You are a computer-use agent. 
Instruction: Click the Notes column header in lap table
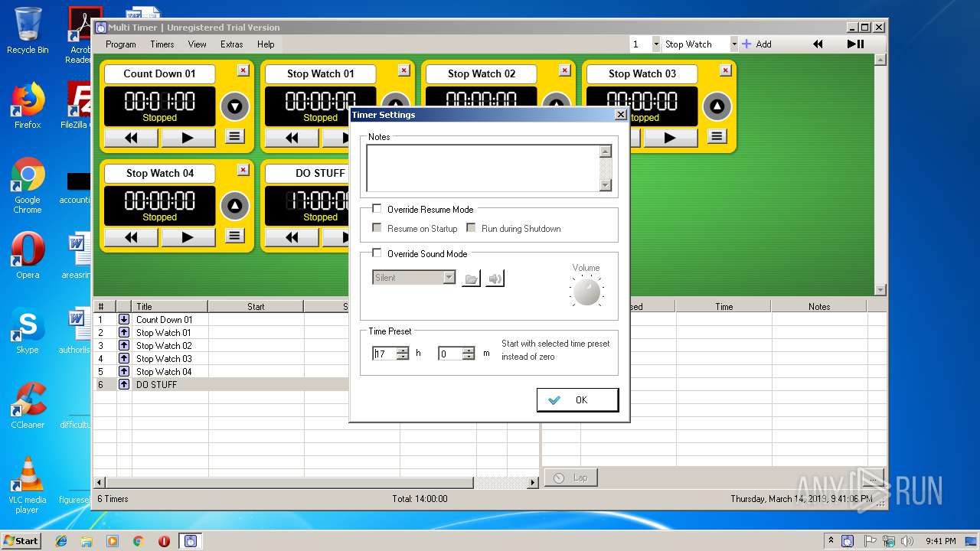(819, 306)
